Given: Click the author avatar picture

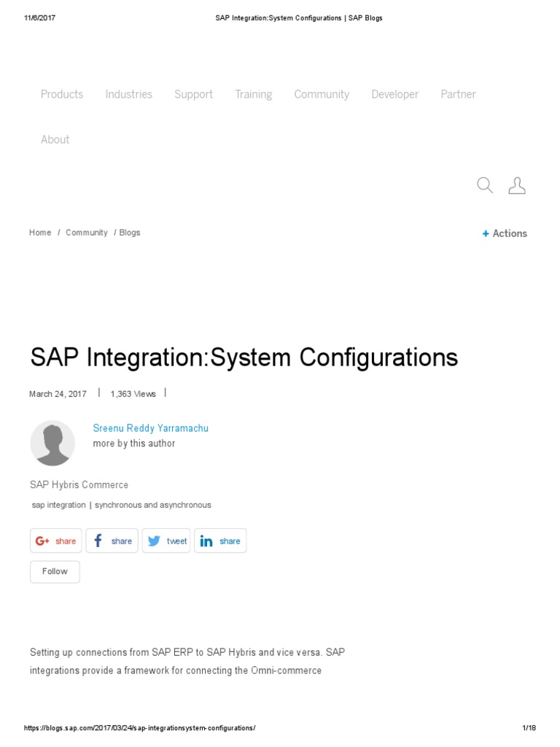Looking at the screenshot, I should pyautogui.click(x=52, y=443).
